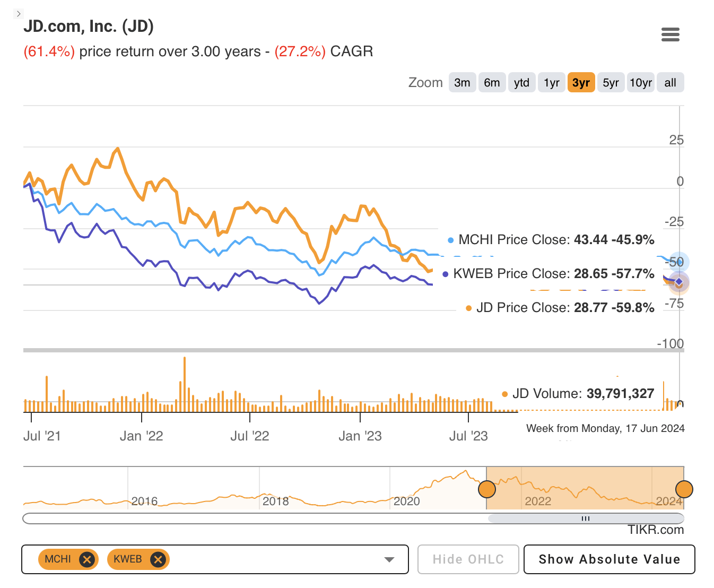The height and width of the screenshot is (588, 714).
Task: Toggle the MCHI Price Close series visibility
Action: 552,240
